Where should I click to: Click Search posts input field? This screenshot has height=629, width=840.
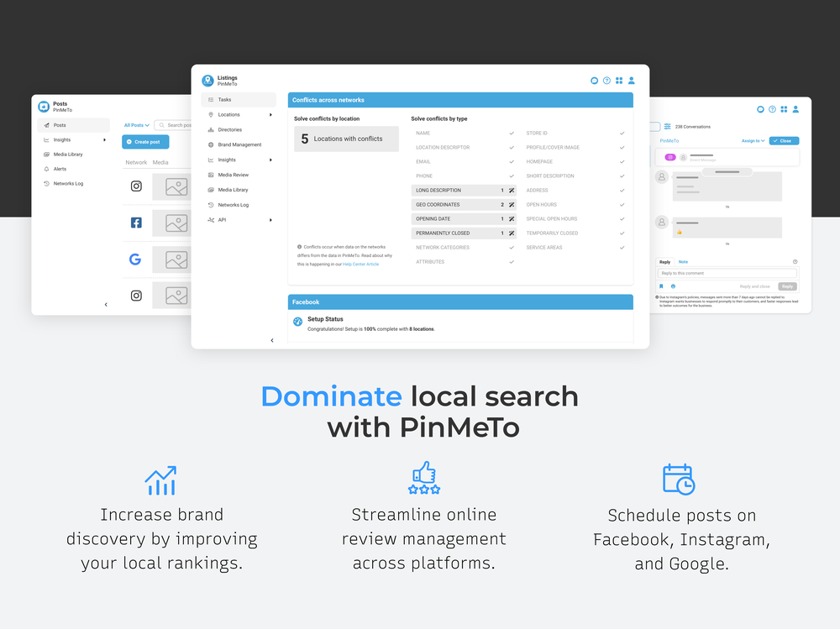tap(173, 125)
